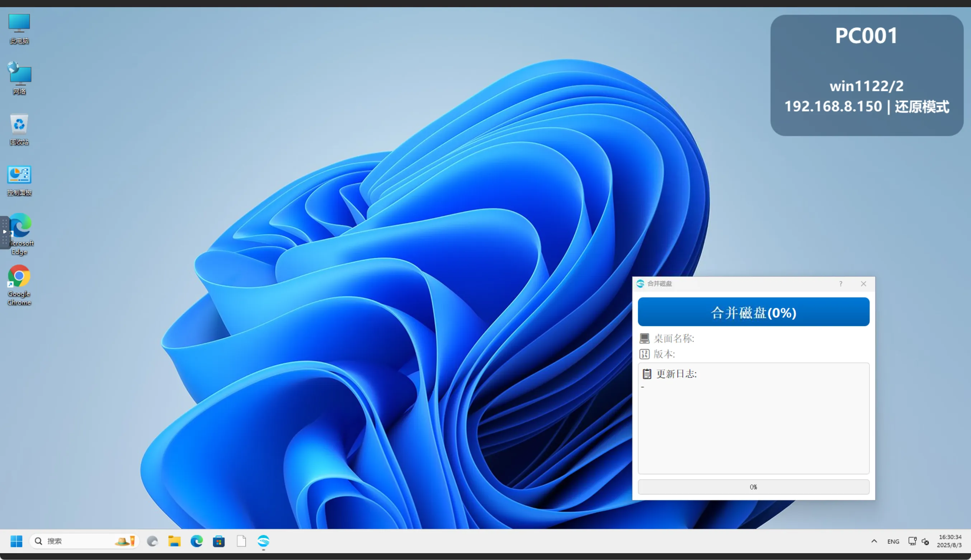
Task: Open the Copilot icon on the taskbar
Action: coord(152,541)
